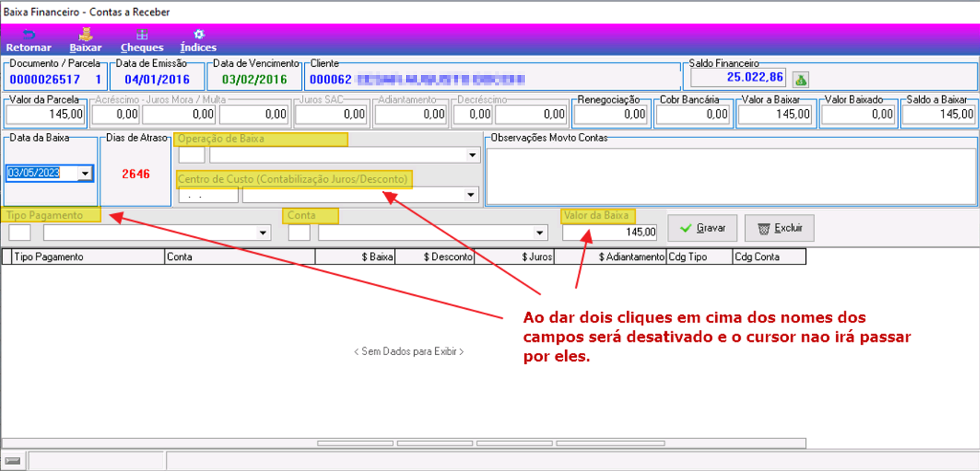Viewport: 980px width, 471px height.
Task: Open the Data da Baixa date dropdown
Action: (86, 173)
